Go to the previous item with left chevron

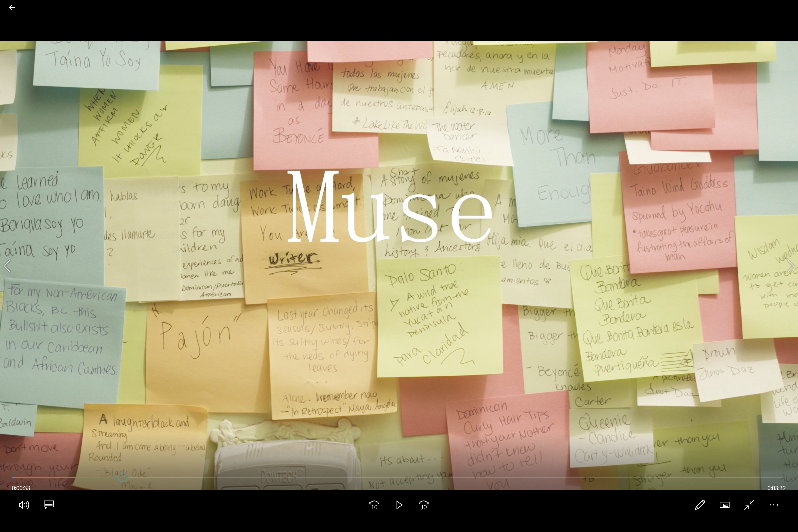[7, 266]
